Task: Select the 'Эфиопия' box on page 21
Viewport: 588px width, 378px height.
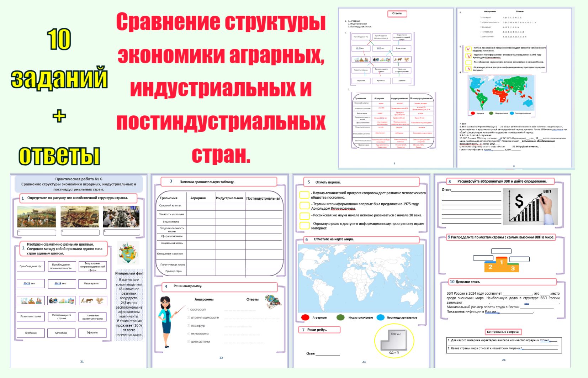Action: [x=92, y=333]
